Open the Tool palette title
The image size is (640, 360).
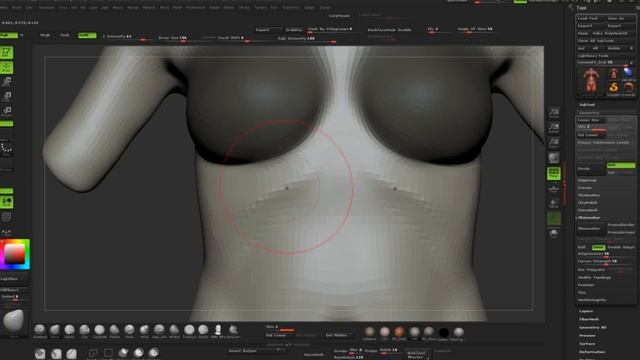[582, 8]
